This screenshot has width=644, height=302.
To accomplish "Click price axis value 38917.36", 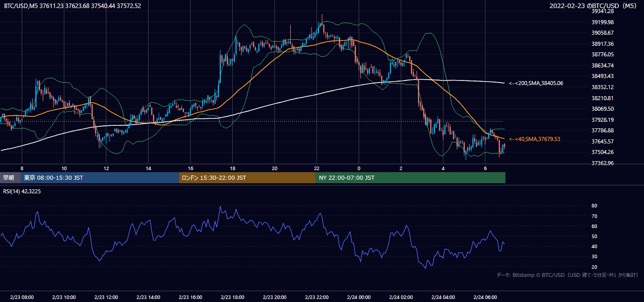I will click(602, 44).
